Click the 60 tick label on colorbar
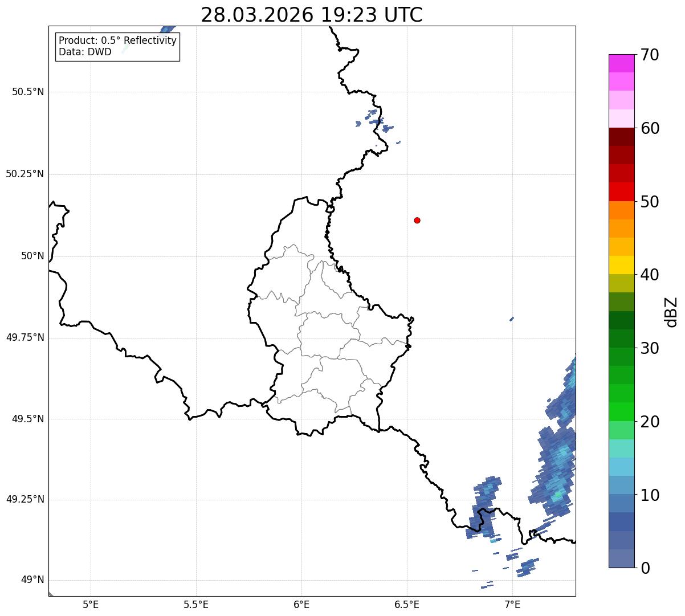 click(650, 128)
